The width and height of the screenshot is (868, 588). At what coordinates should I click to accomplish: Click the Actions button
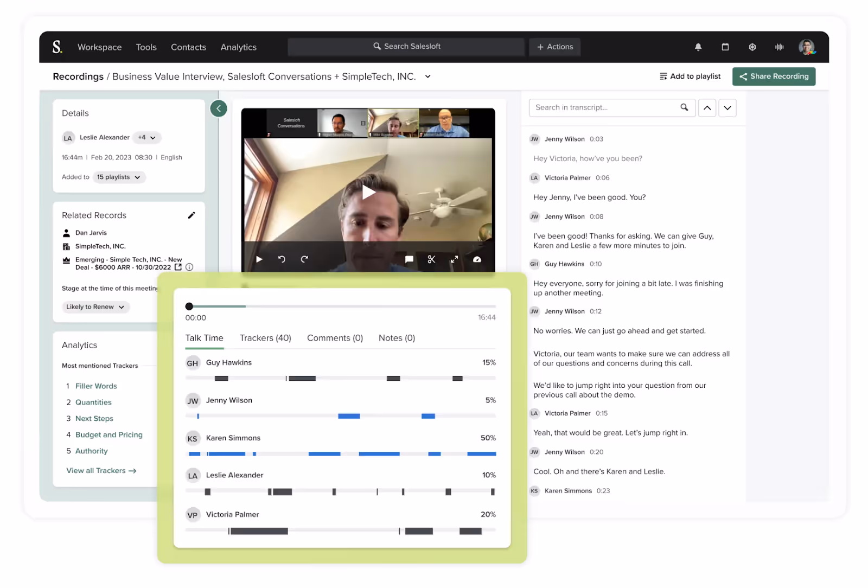pyautogui.click(x=555, y=47)
